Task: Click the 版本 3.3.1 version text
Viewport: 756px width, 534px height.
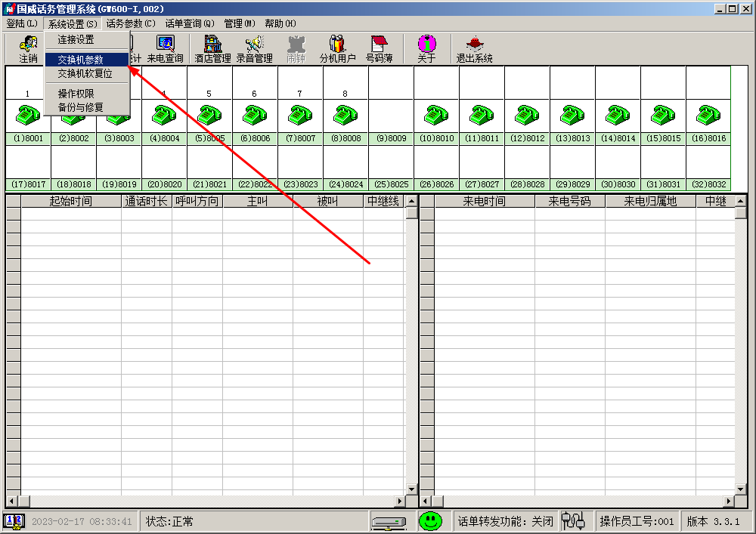Action: 713,521
